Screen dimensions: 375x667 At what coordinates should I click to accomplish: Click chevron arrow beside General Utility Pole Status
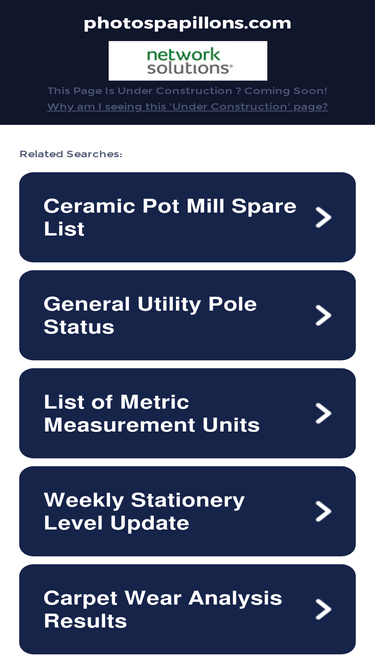(324, 315)
